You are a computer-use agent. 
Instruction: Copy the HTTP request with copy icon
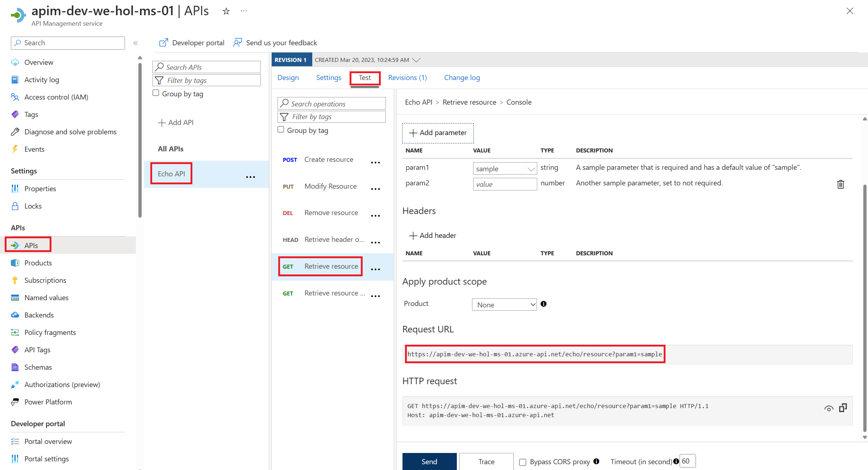pyautogui.click(x=843, y=408)
